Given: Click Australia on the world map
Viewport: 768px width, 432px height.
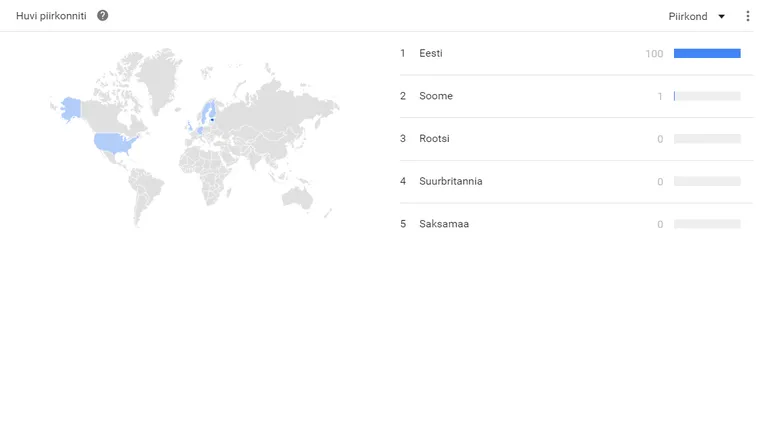Looking at the screenshot, I should tap(297, 197).
